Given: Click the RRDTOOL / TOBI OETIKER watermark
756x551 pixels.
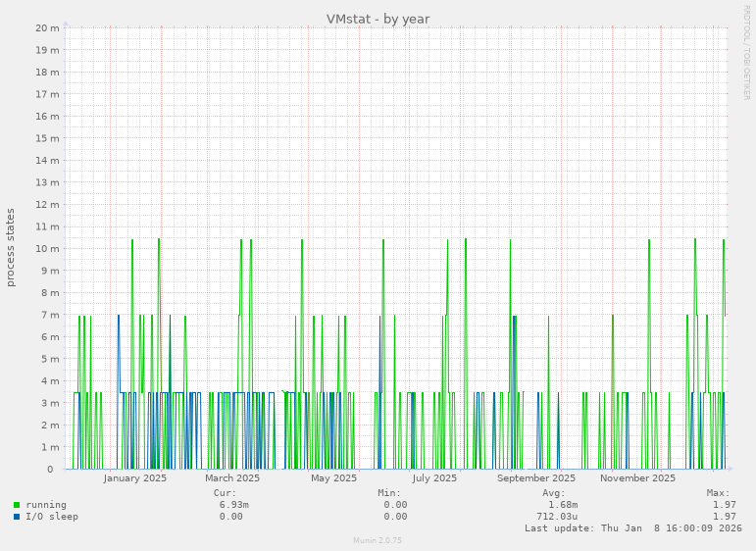Looking at the screenshot, I should (x=746, y=52).
